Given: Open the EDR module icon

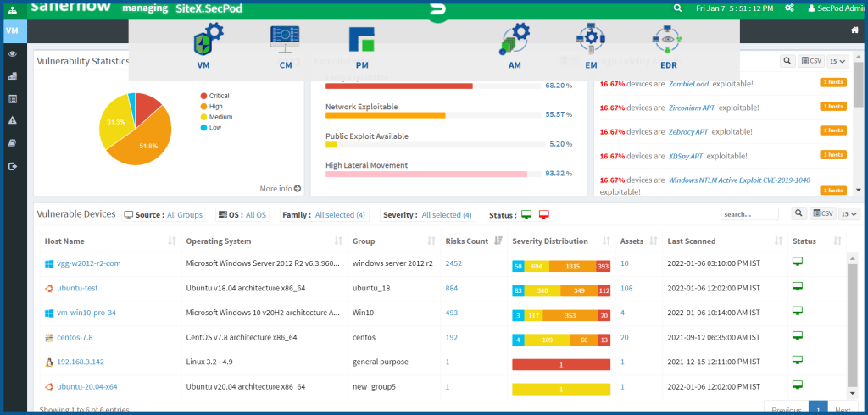Looking at the screenshot, I should coord(668,41).
